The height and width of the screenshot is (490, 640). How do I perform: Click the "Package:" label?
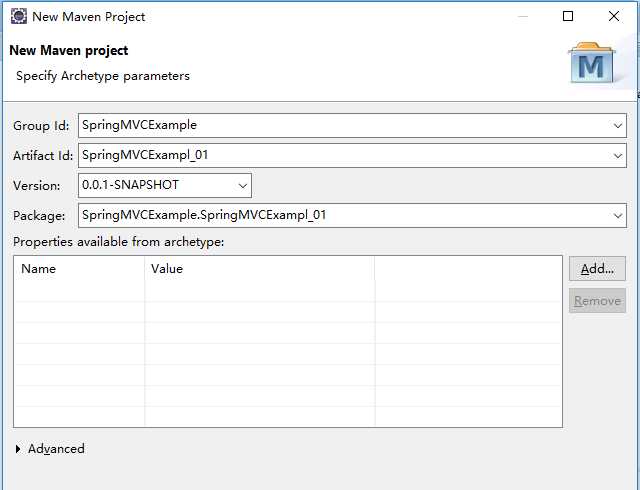39,216
